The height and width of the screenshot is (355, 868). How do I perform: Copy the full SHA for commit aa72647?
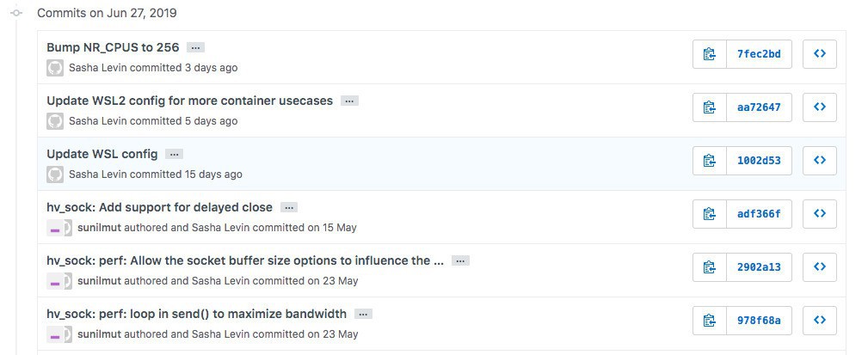coord(710,107)
